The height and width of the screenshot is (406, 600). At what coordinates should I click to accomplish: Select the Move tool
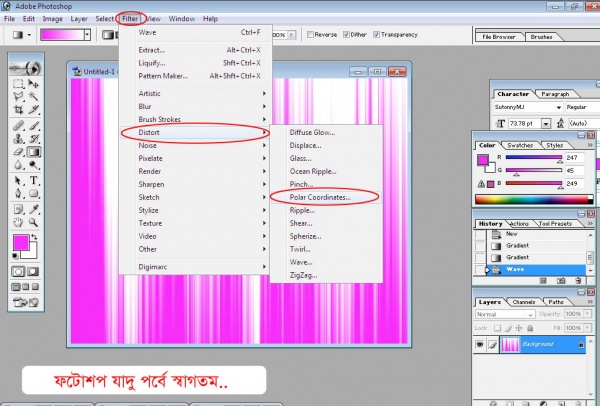click(34, 84)
